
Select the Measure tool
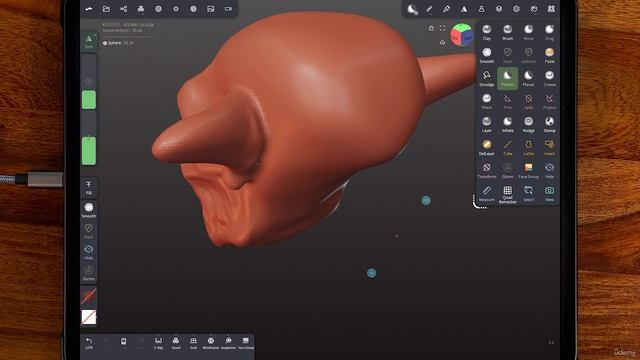click(487, 193)
